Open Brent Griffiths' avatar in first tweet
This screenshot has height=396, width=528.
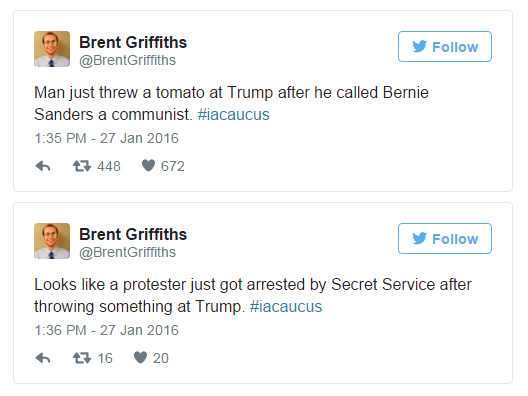[x=52, y=49]
